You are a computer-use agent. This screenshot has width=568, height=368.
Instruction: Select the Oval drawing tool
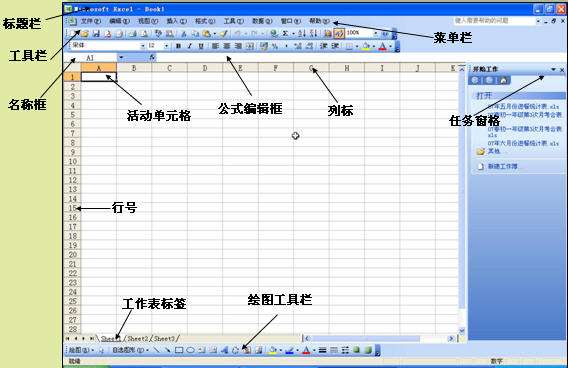191,350
